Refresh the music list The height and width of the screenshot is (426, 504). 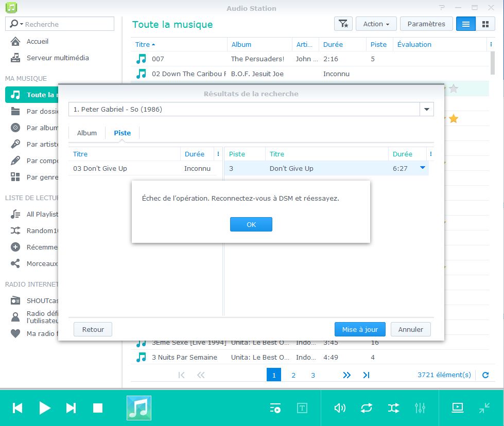tap(485, 375)
